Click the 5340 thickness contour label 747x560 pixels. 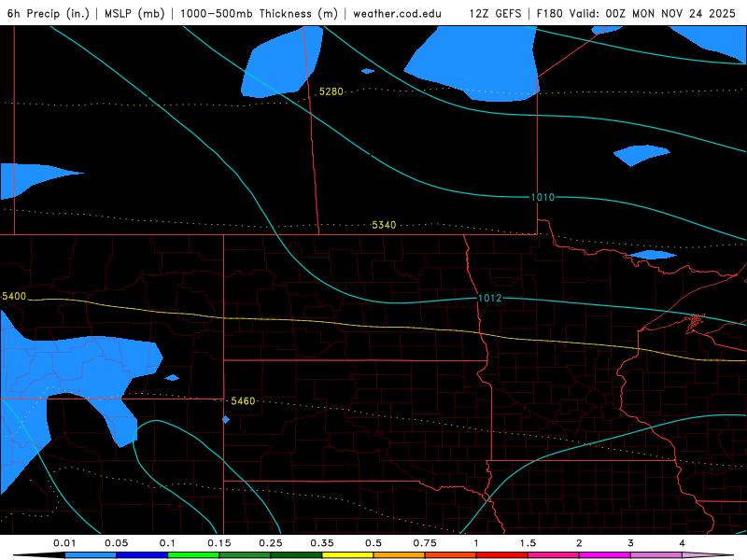[x=384, y=225]
